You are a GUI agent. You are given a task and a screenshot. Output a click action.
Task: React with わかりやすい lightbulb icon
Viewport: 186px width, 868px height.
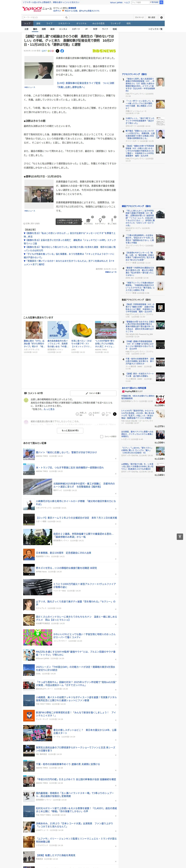click(x=100, y=220)
